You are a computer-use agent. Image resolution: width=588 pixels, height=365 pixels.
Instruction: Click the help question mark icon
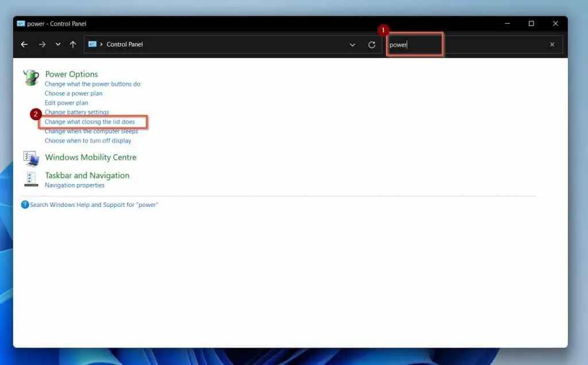pos(25,205)
